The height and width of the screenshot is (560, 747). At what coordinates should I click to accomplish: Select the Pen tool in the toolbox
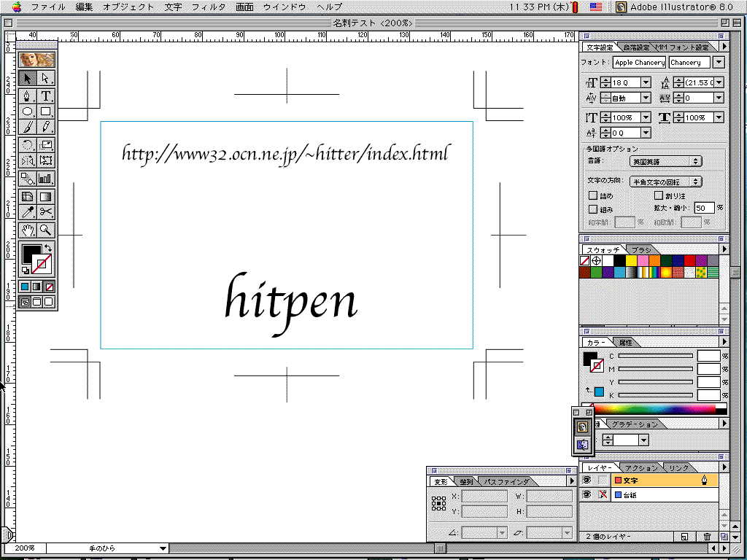[x=28, y=96]
